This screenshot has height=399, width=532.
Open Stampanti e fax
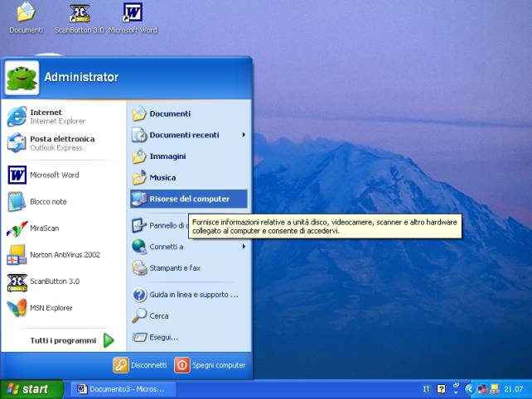coord(189,268)
